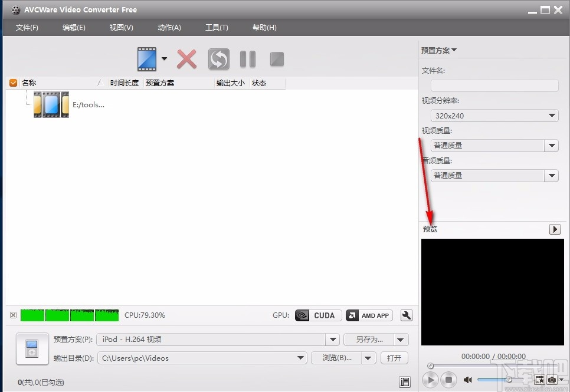Remove the selected file using the red X icon
Viewport: 570px width, 392px height.
pos(186,59)
